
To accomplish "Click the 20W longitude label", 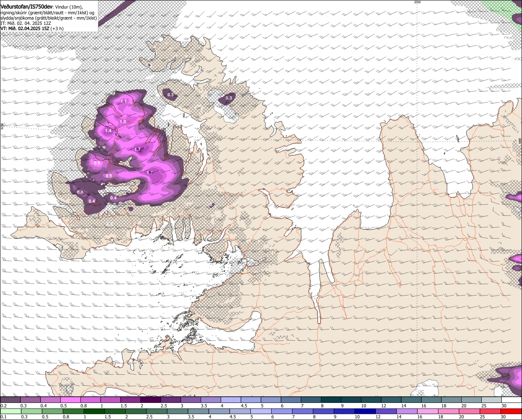I will click(x=417, y=2).
